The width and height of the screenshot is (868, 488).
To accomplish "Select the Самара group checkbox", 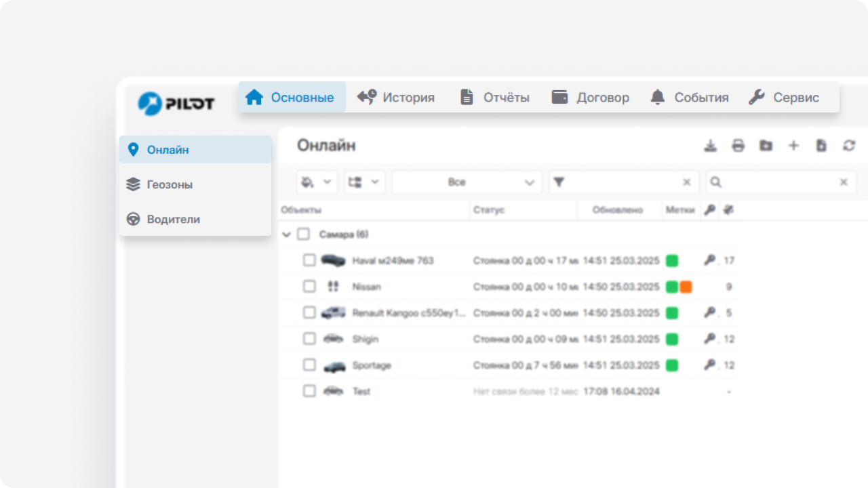I will point(304,235).
